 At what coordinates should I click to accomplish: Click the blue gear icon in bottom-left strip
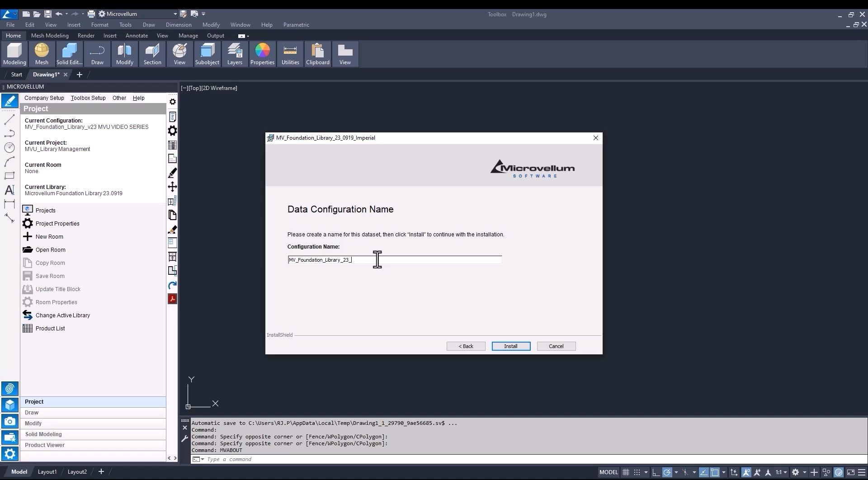[9, 454]
